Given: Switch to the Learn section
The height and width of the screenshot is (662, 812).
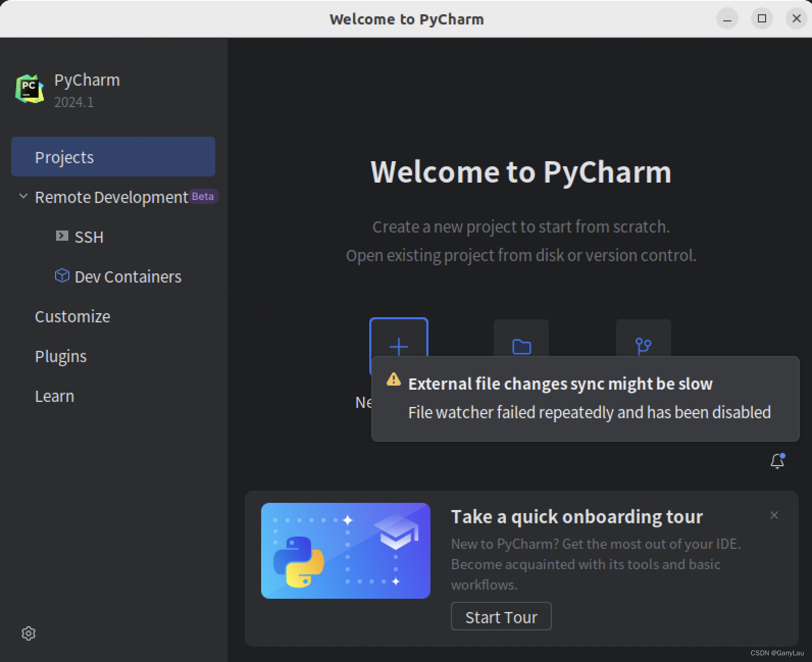Looking at the screenshot, I should point(55,396).
